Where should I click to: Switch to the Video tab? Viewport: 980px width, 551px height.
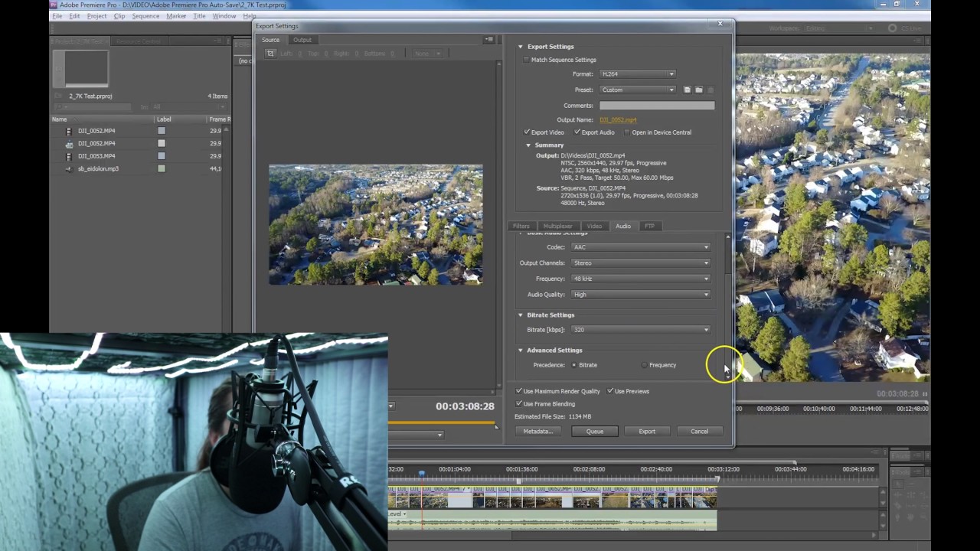point(594,226)
